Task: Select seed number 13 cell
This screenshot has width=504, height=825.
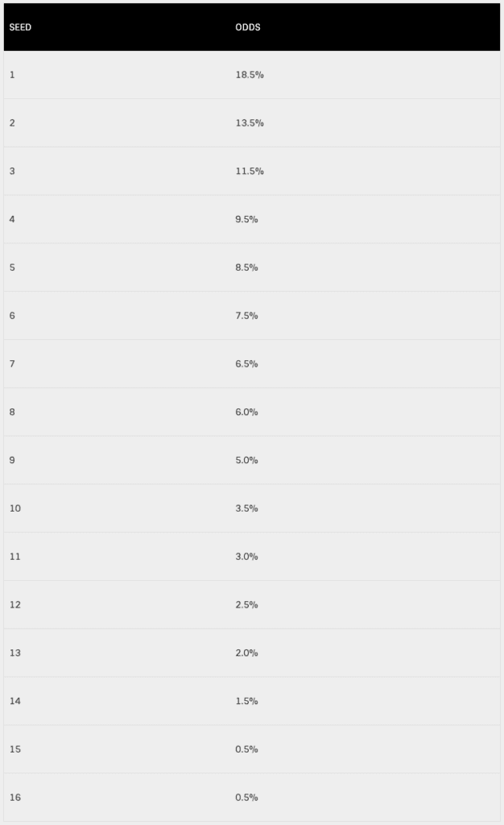Action: click(x=15, y=653)
